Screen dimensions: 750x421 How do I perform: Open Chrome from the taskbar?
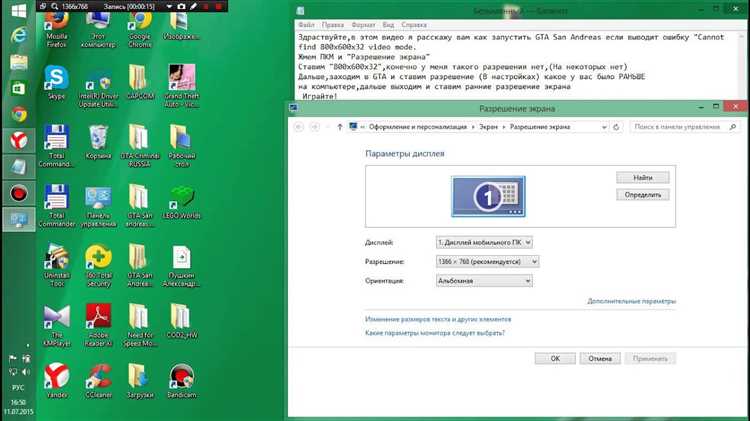point(19,114)
